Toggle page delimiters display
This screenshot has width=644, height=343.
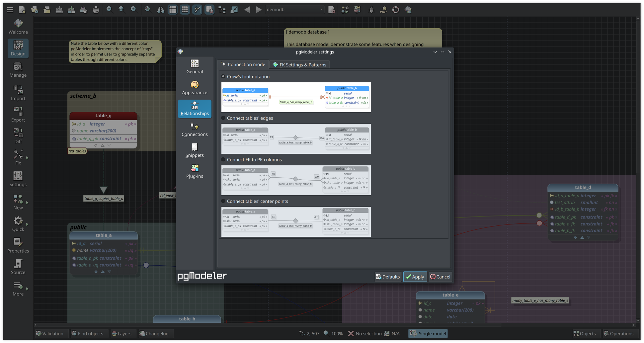pos(185,10)
